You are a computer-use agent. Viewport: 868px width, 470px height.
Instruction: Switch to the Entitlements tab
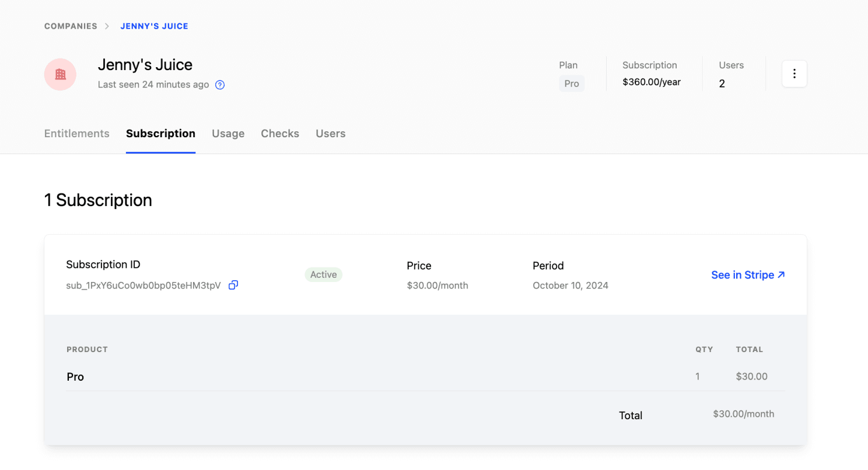(76, 134)
